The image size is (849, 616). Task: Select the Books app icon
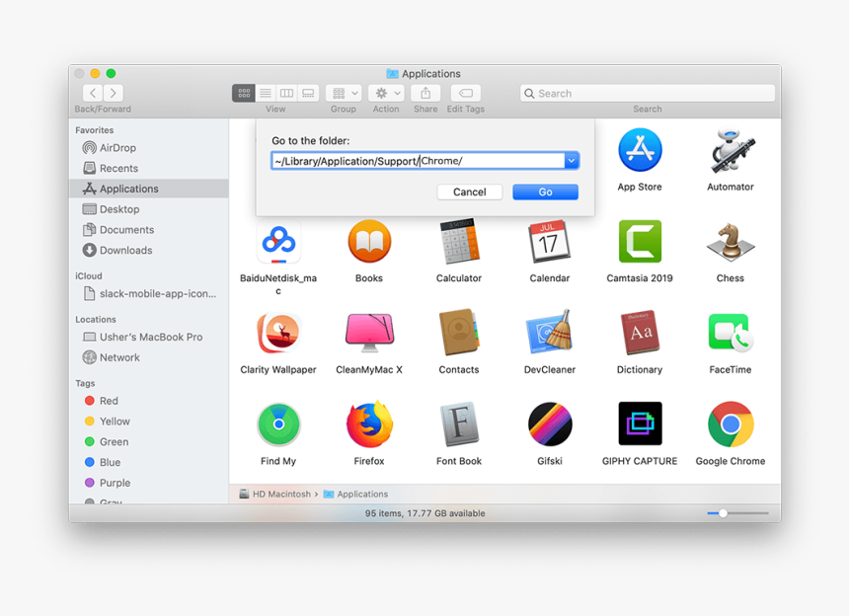pos(369,242)
